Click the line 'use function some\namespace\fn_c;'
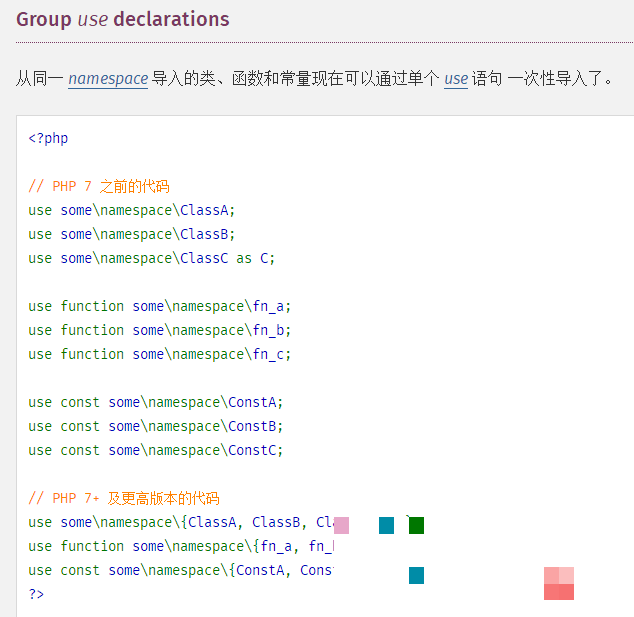Viewport: 634px width, 617px height. (x=160, y=354)
